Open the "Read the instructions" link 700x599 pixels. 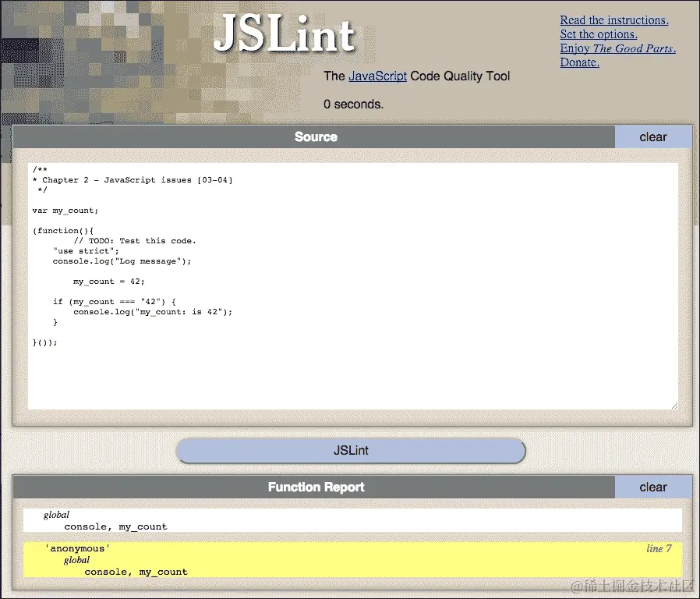tap(613, 19)
